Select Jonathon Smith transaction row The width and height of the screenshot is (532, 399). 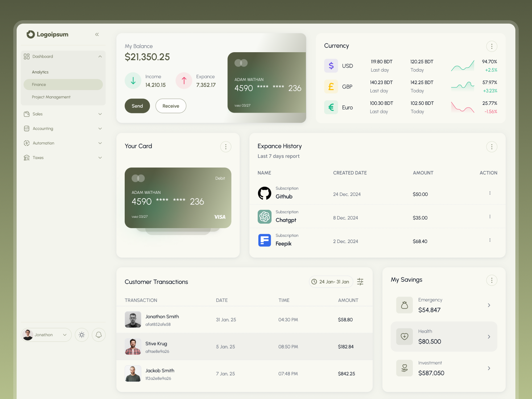tap(244, 320)
